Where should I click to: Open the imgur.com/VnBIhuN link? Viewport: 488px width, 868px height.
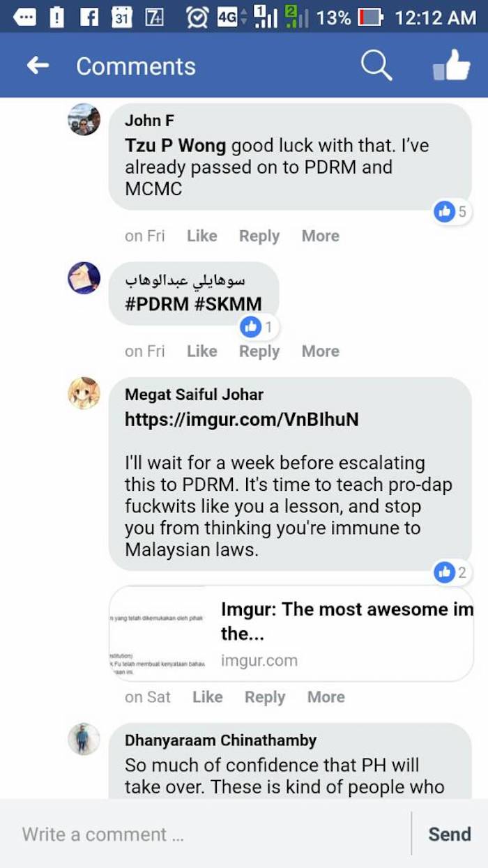pyautogui.click(x=241, y=419)
